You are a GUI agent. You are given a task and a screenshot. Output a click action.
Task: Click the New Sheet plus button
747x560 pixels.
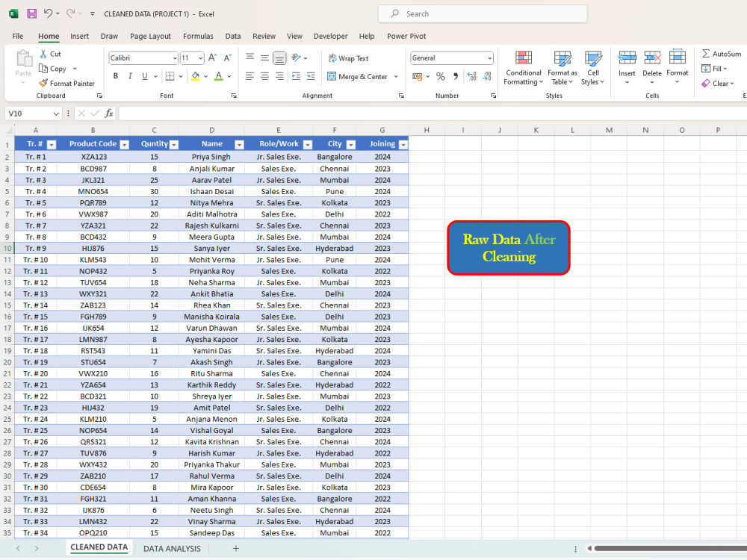(235, 548)
